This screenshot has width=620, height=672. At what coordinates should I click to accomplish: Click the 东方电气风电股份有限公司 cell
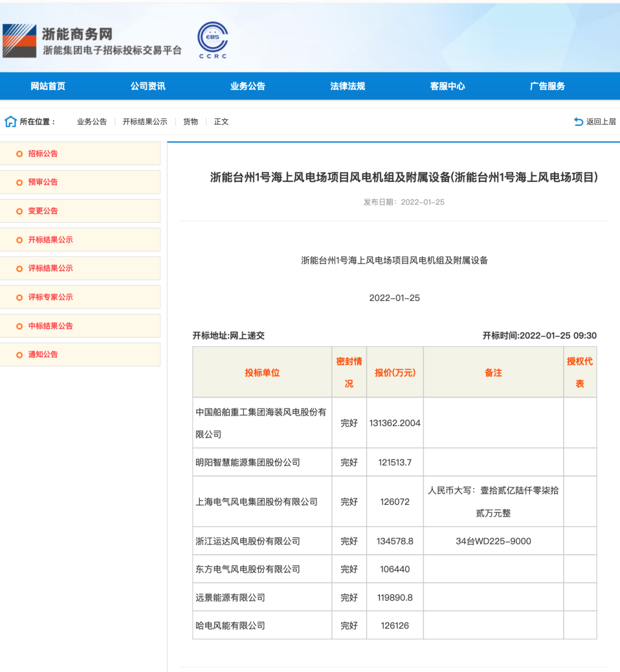pyautogui.click(x=262, y=569)
